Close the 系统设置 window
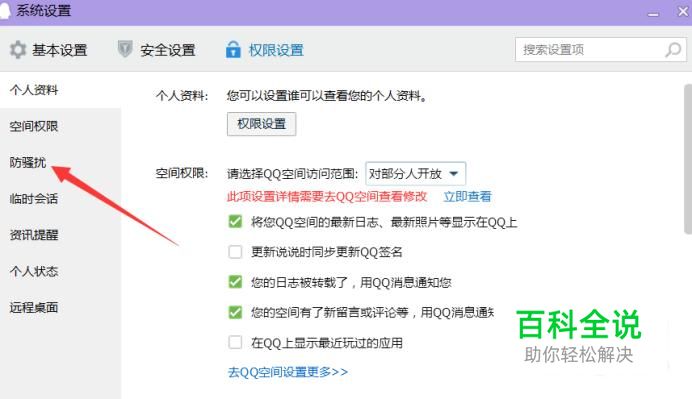This screenshot has width=692, height=399. coord(683,11)
